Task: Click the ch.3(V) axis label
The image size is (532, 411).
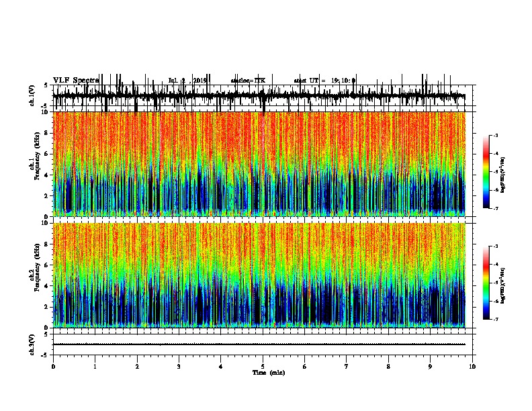Action: (32, 345)
